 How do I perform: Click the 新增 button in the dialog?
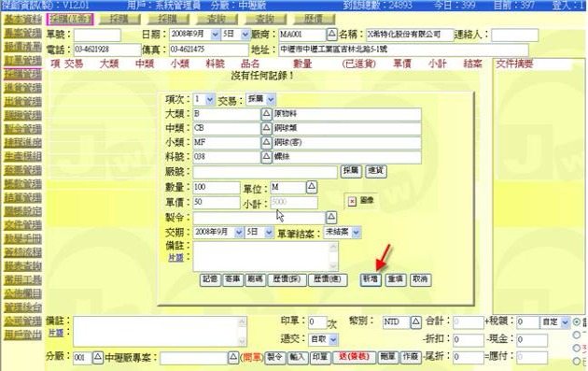[371, 279]
